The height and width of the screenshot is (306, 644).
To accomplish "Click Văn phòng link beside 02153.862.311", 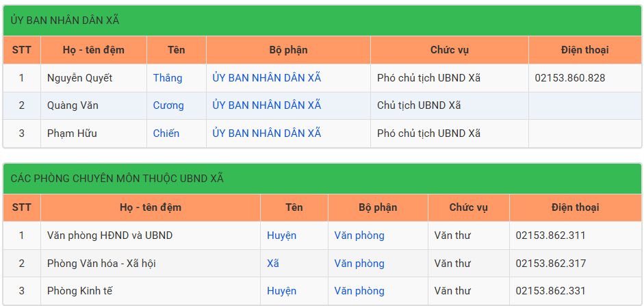I will [359, 235].
